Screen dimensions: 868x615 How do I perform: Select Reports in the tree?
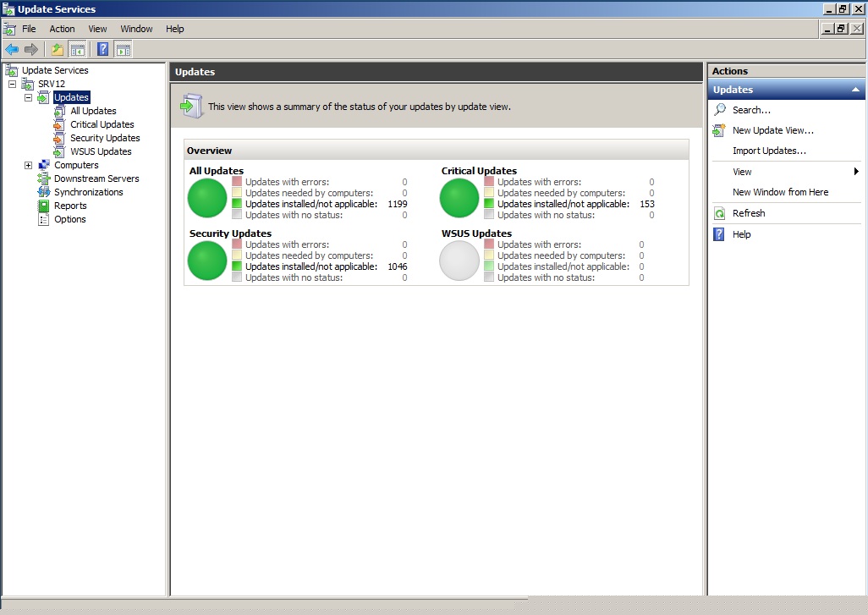[x=70, y=206]
